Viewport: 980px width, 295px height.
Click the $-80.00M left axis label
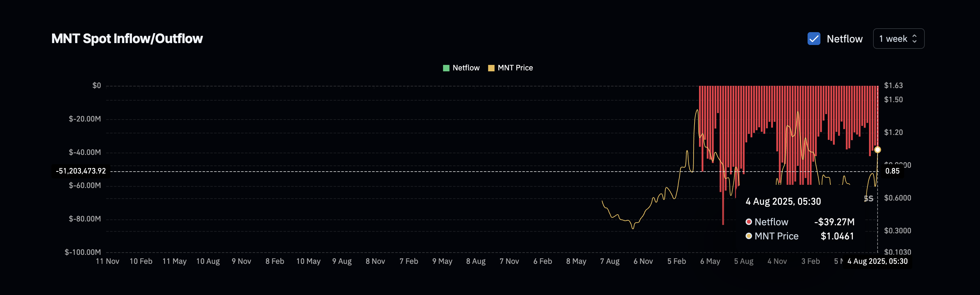pos(84,219)
